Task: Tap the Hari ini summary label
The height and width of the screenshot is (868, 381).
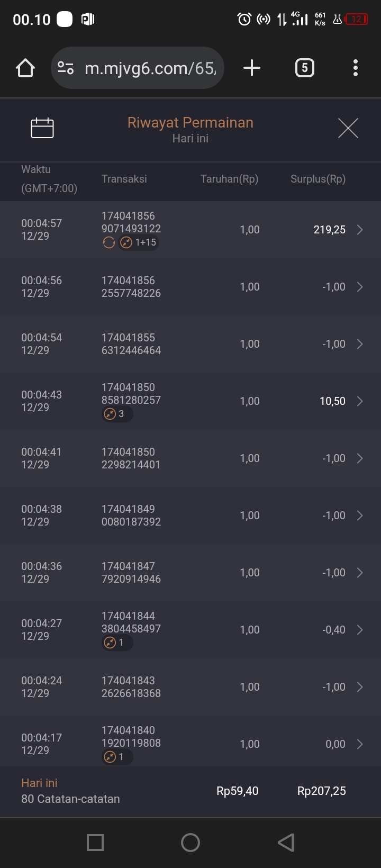Action: [x=39, y=783]
